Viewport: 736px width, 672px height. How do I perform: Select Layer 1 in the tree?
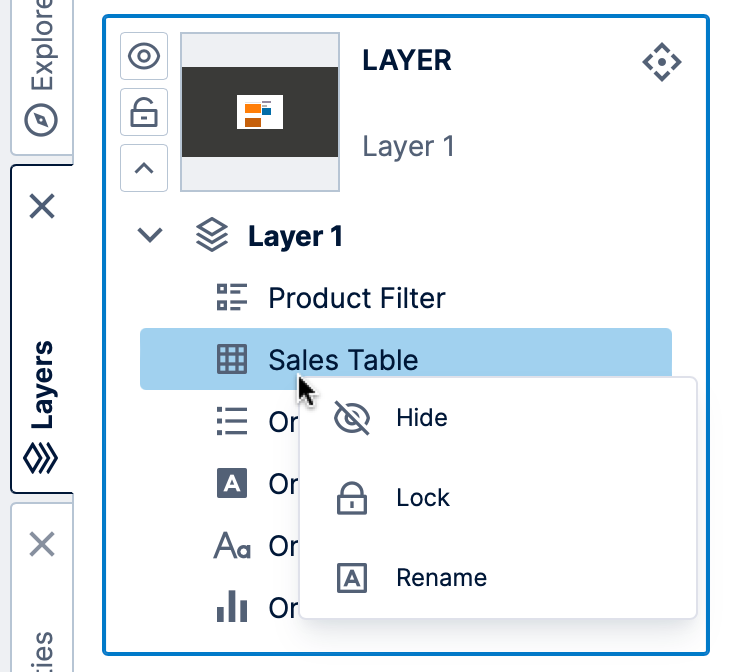[x=295, y=236]
